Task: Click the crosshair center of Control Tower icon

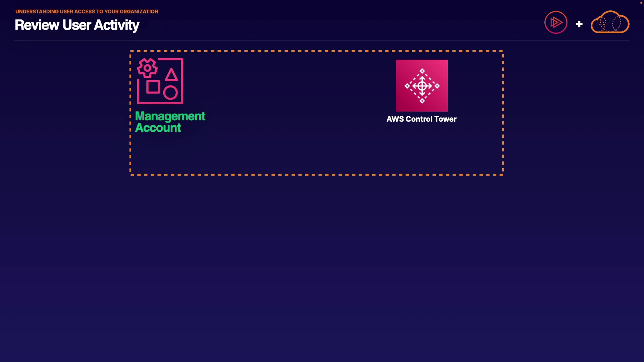Action: coord(422,86)
